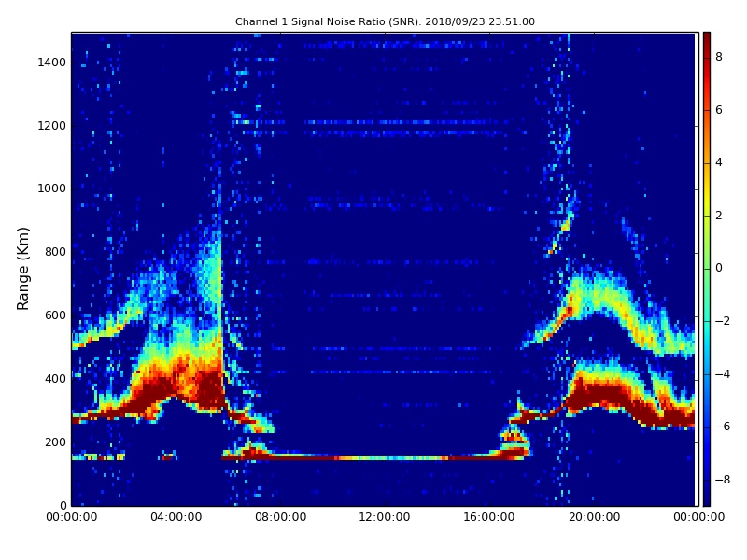Click the 1000 tick label on range axis
This screenshot has height=560, width=747.
click(x=52, y=189)
